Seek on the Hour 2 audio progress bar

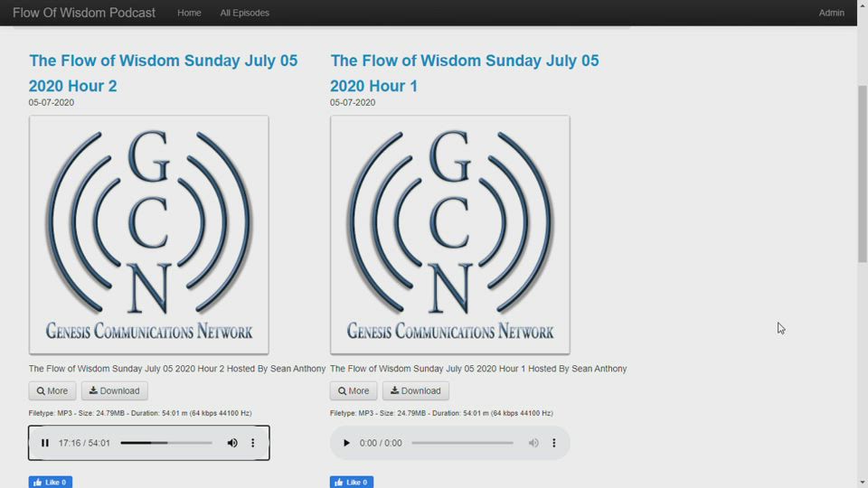[166, 443]
